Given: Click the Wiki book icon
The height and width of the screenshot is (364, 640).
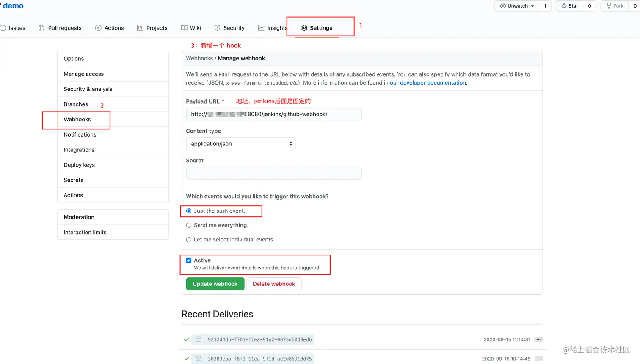Looking at the screenshot, I should click(x=184, y=28).
